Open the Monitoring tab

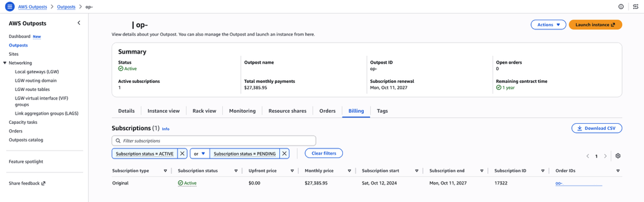tap(242, 111)
